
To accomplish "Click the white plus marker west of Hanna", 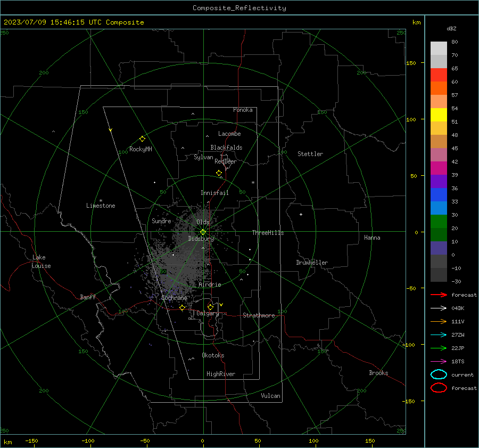I will click(x=301, y=214).
